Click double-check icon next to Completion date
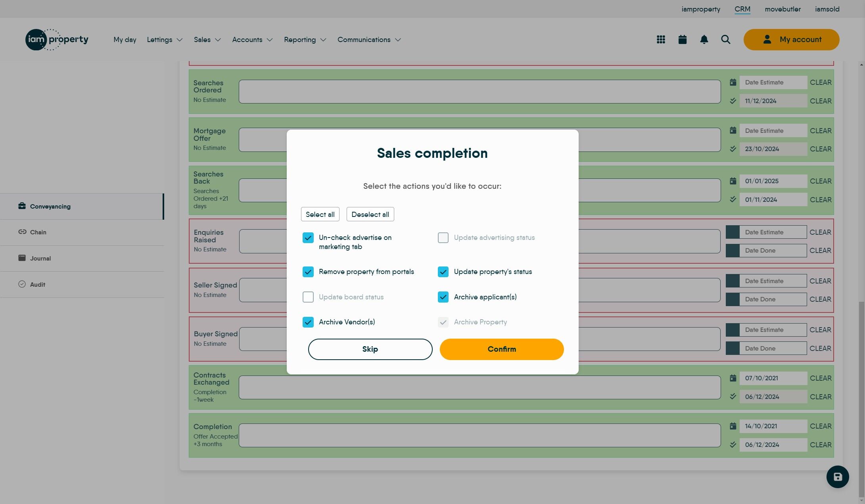Image resolution: width=865 pixels, height=504 pixels. point(733,445)
